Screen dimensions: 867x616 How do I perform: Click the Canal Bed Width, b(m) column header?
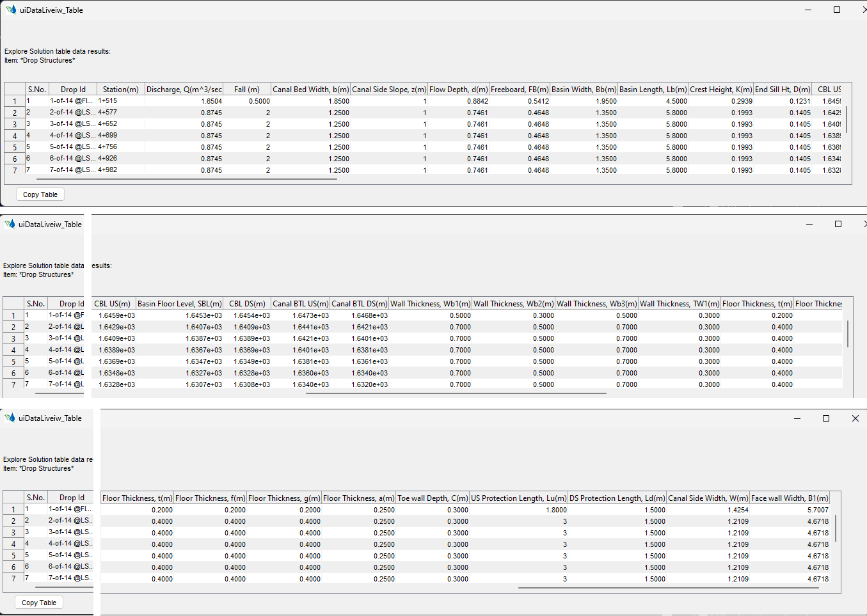[x=311, y=90]
